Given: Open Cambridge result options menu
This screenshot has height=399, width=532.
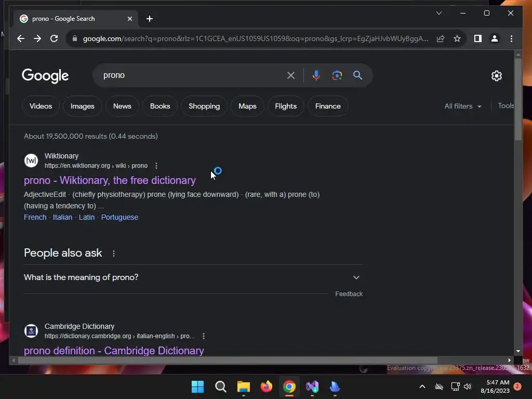Looking at the screenshot, I should coord(203,336).
